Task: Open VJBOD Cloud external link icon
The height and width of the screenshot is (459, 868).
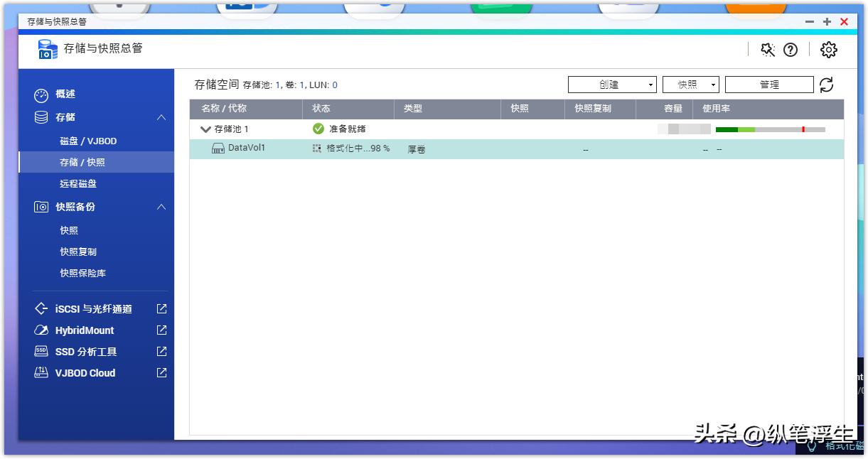Action: click(x=161, y=373)
